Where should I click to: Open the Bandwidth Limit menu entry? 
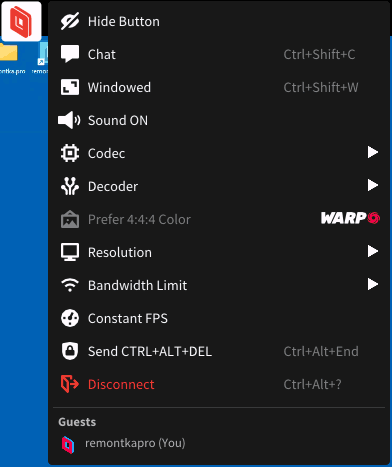click(x=219, y=285)
